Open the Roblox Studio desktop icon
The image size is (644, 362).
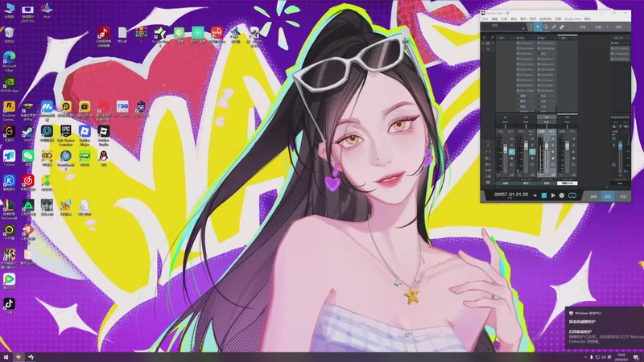104,135
